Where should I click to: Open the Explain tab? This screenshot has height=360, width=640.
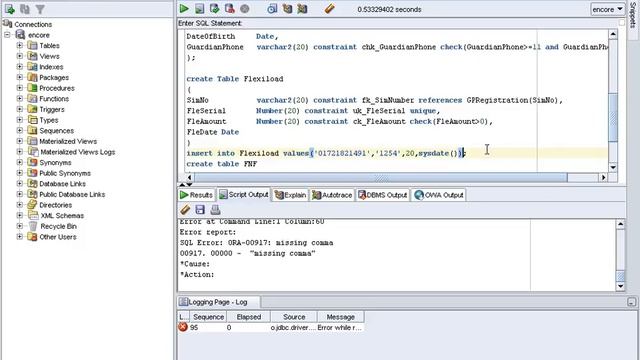(x=290, y=195)
